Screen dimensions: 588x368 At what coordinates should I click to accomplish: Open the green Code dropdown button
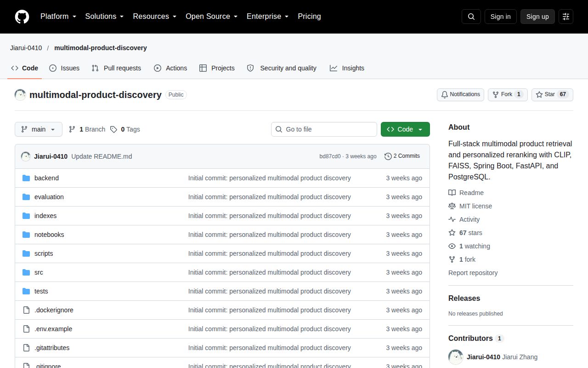pyautogui.click(x=405, y=129)
